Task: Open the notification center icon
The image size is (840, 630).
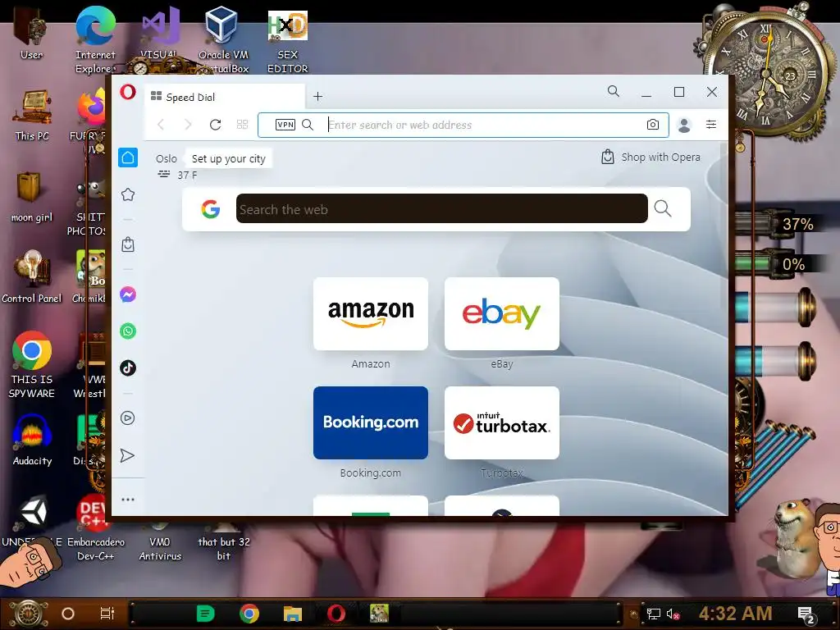Action: [806, 615]
